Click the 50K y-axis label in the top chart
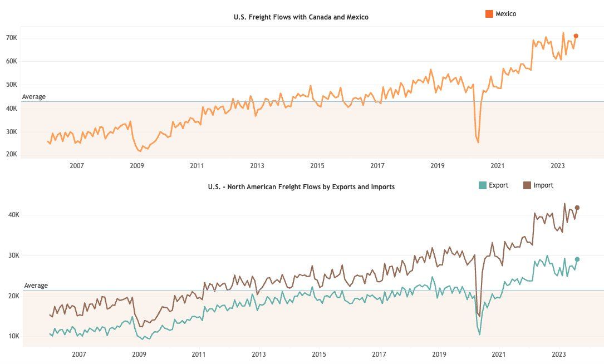Screen dimensions: 604x364 [x=11, y=85]
